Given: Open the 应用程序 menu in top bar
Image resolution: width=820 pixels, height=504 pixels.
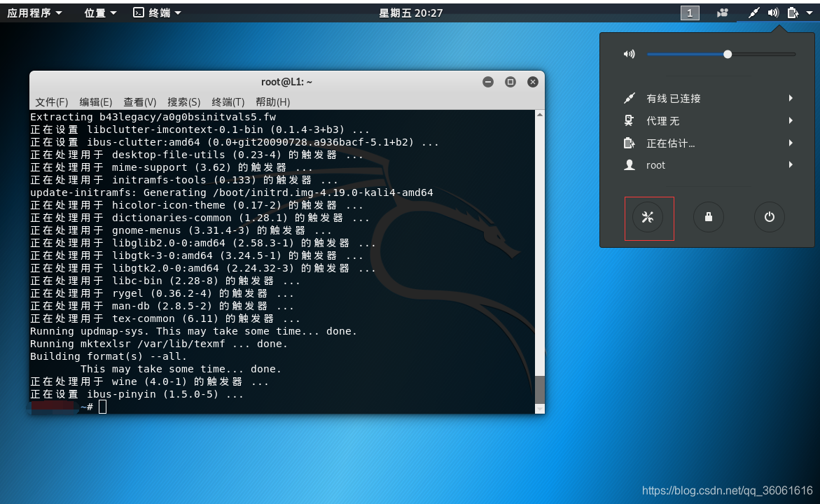Looking at the screenshot, I should pyautogui.click(x=34, y=13).
